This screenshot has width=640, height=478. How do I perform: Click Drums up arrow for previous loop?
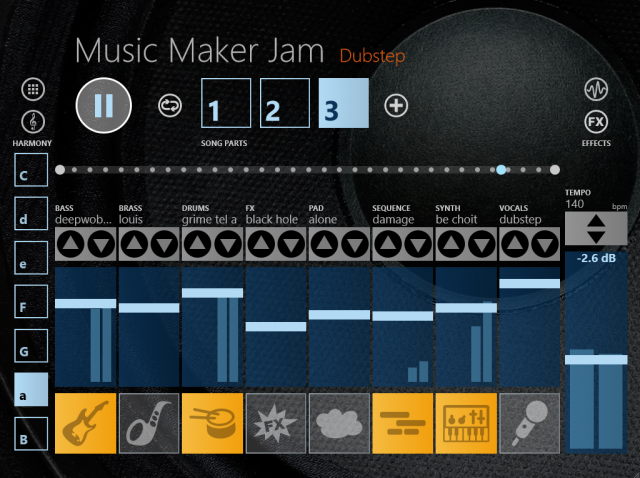pos(197,244)
